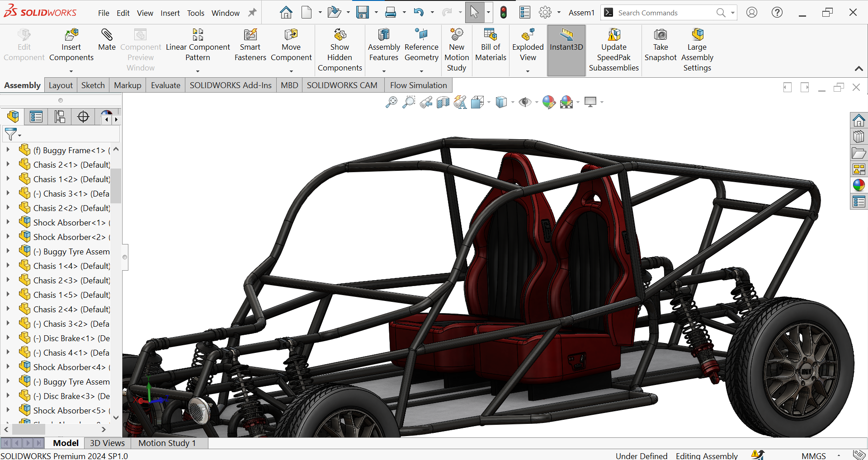Expand the Buggy Frame<1> tree node
The image size is (868, 460).
8,150
